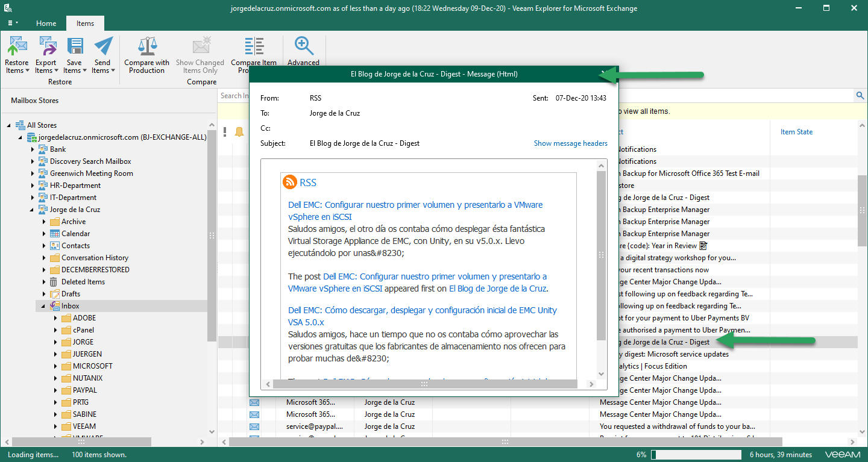This screenshot has width=868, height=462.
Task: Collapse the All Stores tree node
Action: [x=9, y=125]
